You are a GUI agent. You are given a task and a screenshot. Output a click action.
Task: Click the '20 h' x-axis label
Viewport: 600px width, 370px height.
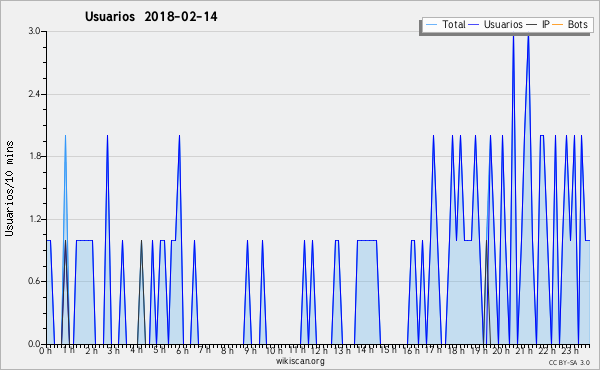(500, 350)
